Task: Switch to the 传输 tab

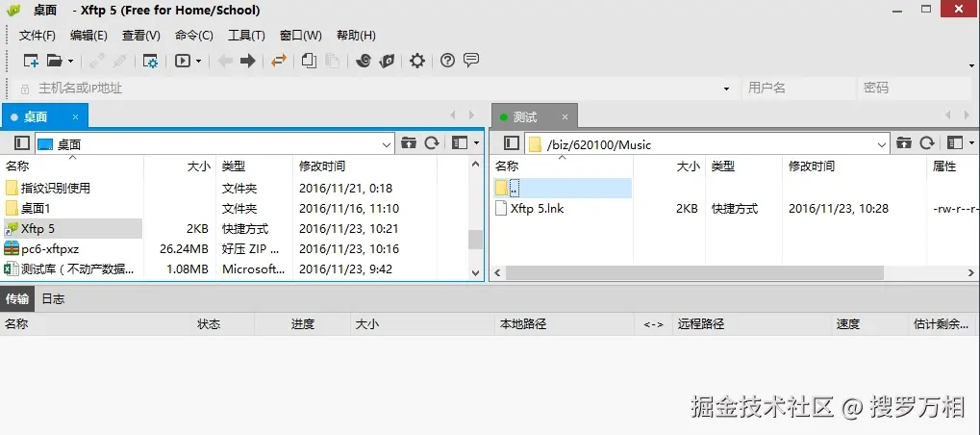Action: (17, 298)
